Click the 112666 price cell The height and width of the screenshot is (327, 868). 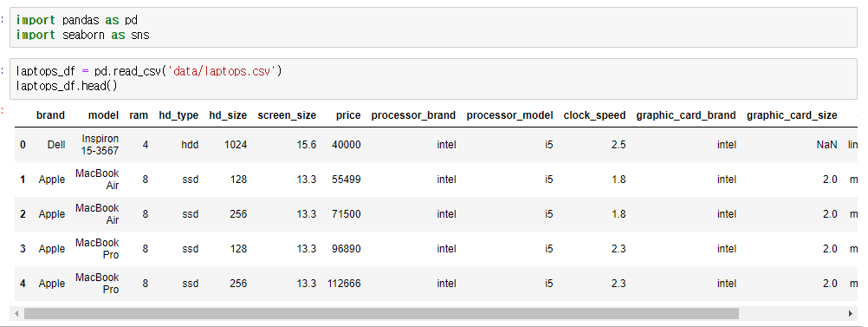pos(344,284)
